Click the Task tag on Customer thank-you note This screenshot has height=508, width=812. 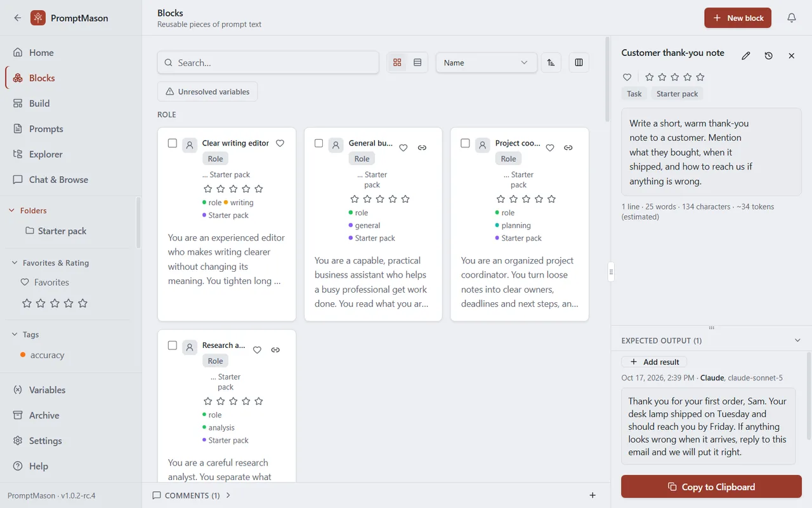(x=634, y=94)
